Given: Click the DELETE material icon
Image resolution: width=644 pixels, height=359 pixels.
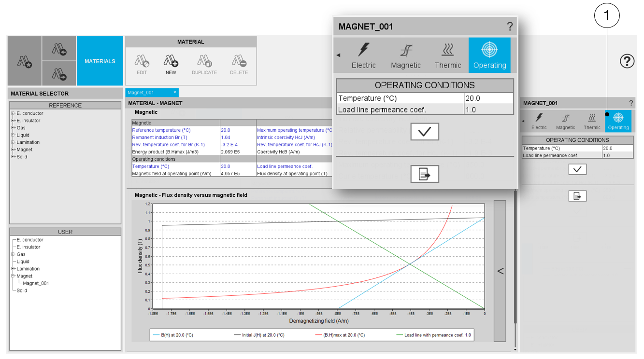Looking at the screenshot, I should click(x=239, y=61).
